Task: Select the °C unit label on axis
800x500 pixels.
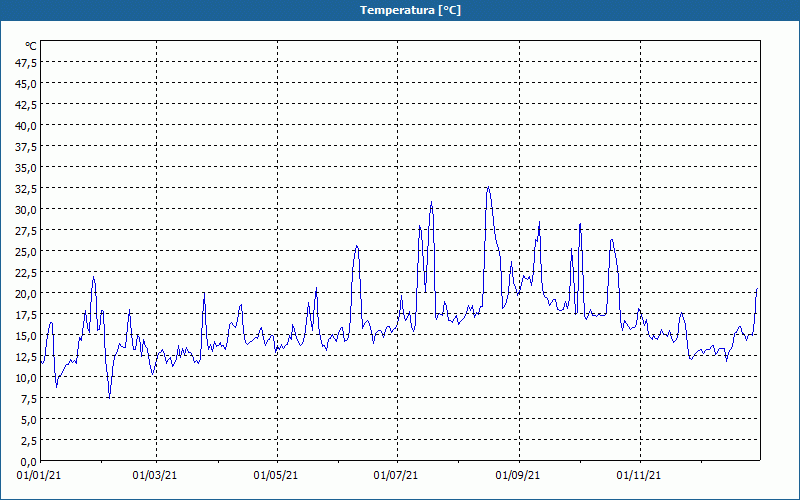Action: (31, 46)
